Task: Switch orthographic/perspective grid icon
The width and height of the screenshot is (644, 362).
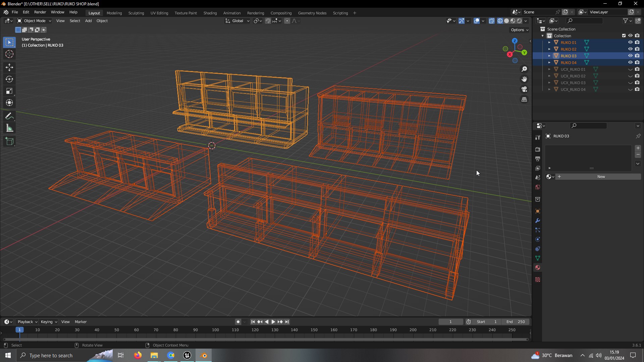Action: coord(524,100)
